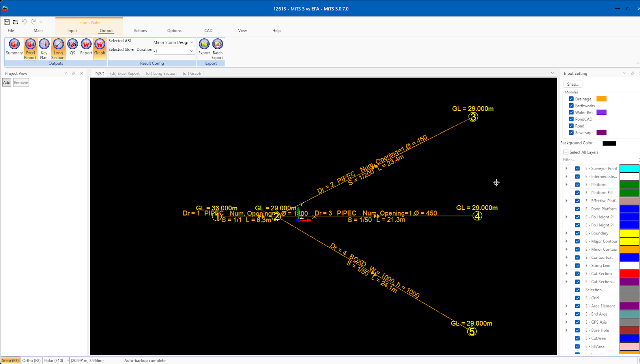Viewport: 640px width, 364px height.
Task: Open the Excel Report output
Action: point(30,49)
